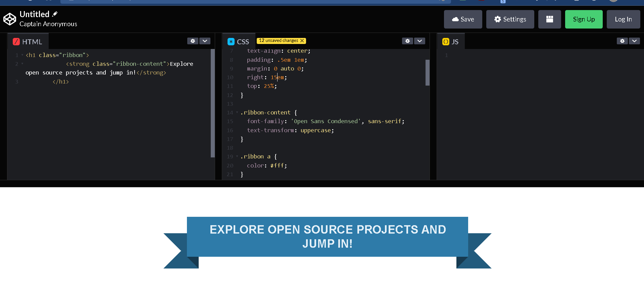
Task: Select the HTML editor tab
Action: point(28,42)
